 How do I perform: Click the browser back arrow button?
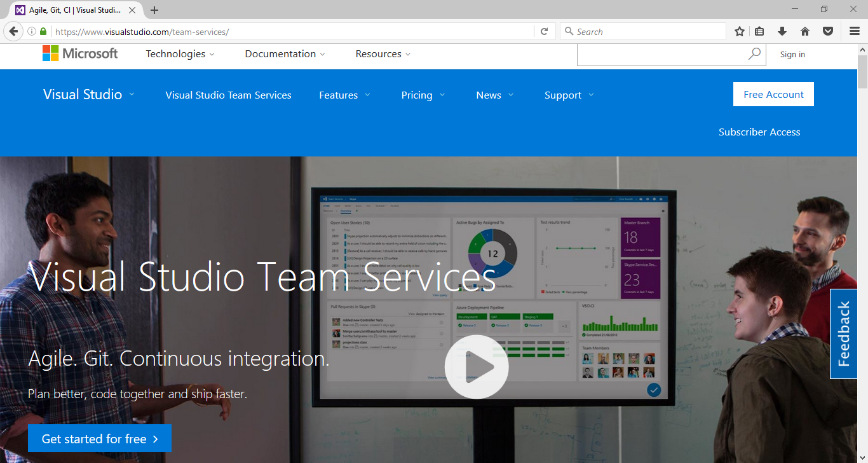tap(13, 31)
